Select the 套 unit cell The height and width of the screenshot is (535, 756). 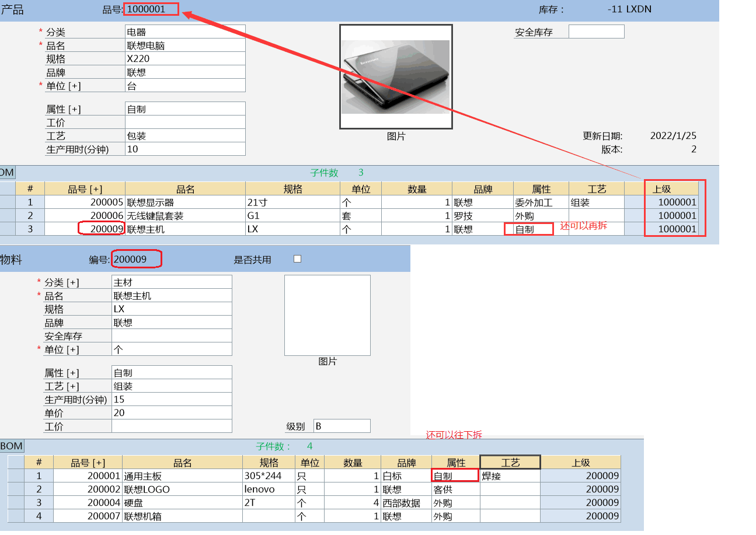(360, 216)
